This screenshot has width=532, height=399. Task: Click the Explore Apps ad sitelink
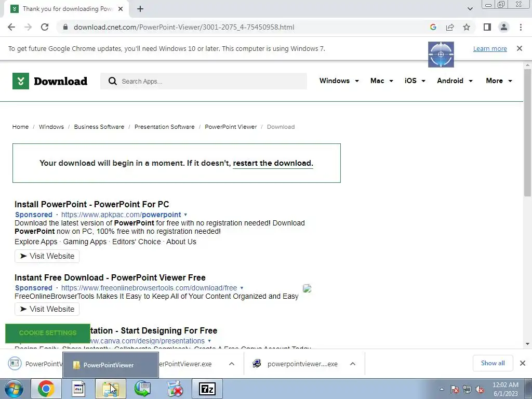[x=36, y=242]
